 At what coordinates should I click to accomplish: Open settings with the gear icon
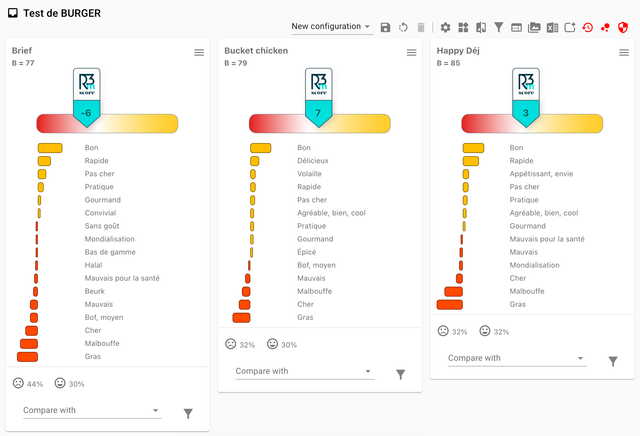(446, 27)
